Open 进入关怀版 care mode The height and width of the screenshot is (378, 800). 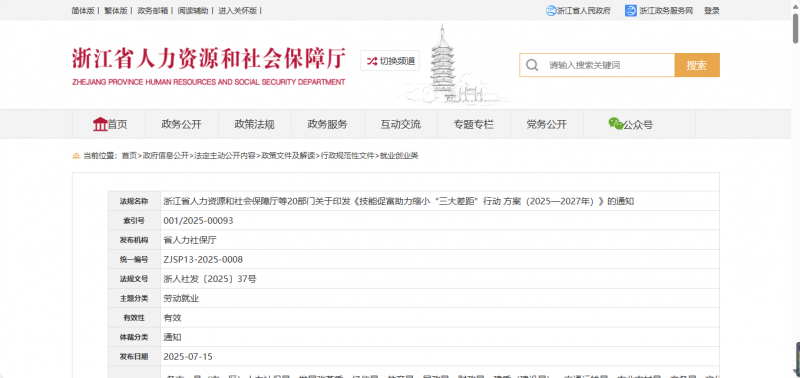(x=238, y=11)
